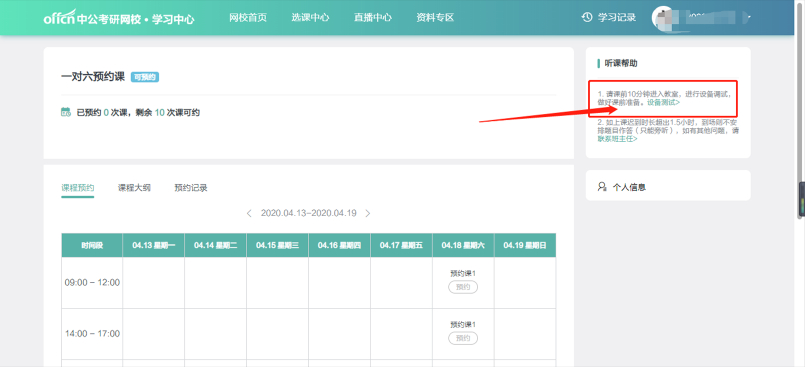Expand the account dropdown arrow beside username
The image size is (805, 367).
tap(750, 17)
